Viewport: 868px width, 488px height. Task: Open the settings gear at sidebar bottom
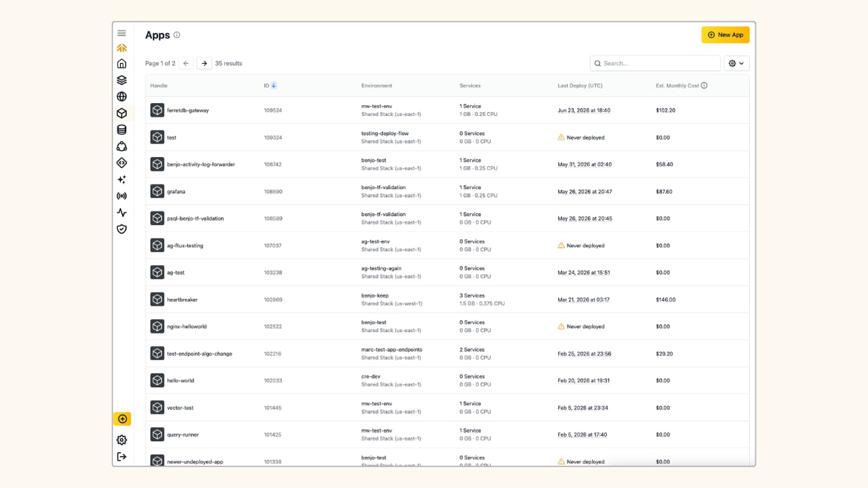121,440
